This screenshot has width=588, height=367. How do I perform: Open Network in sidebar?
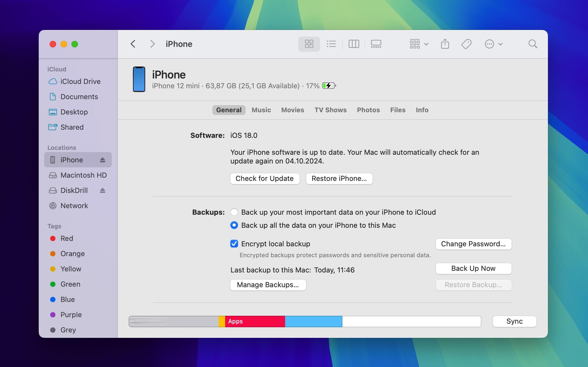pyautogui.click(x=78, y=206)
